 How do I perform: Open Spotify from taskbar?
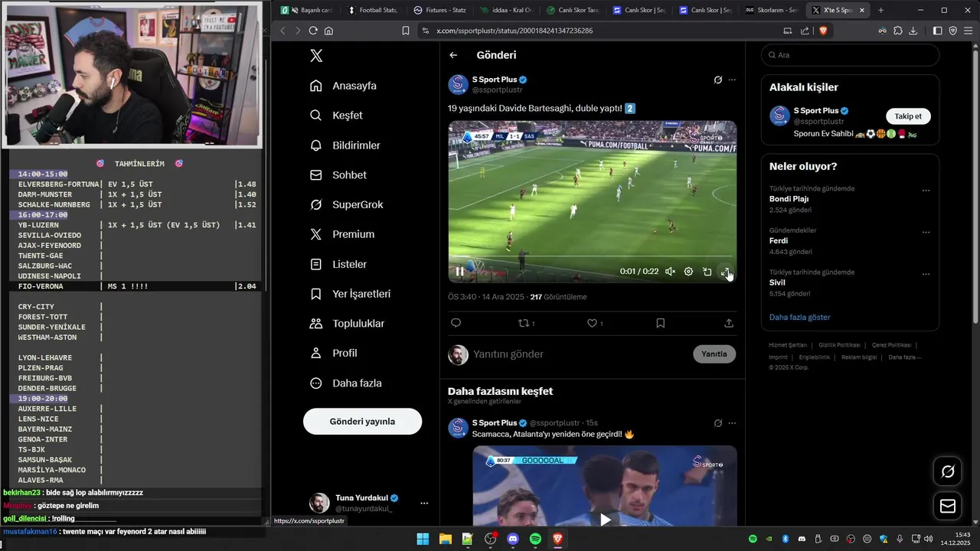coord(535,540)
